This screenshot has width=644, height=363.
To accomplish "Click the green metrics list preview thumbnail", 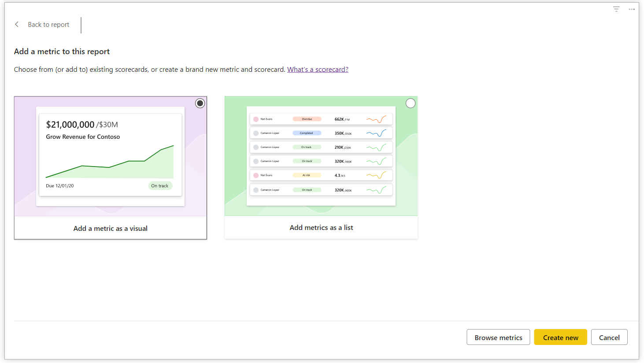I will click(321, 156).
